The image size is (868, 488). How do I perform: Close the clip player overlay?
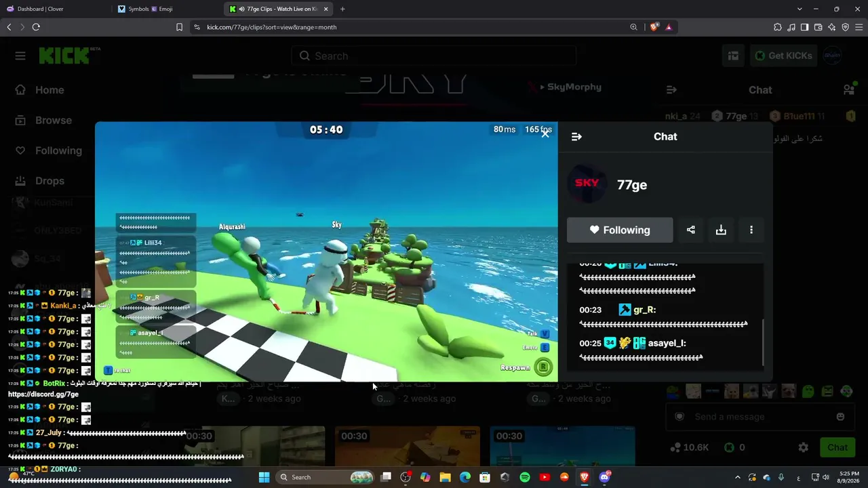(x=545, y=134)
